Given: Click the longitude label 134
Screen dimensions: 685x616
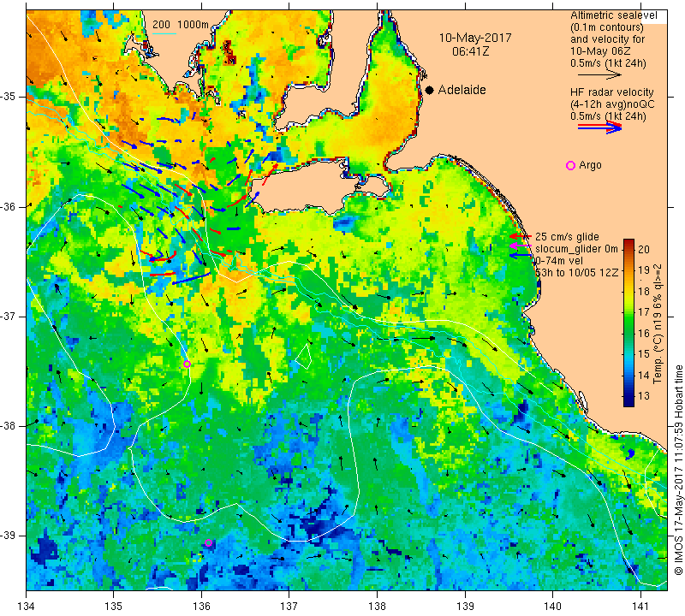Looking at the screenshot, I should pyautogui.click(x=27, y=606).
